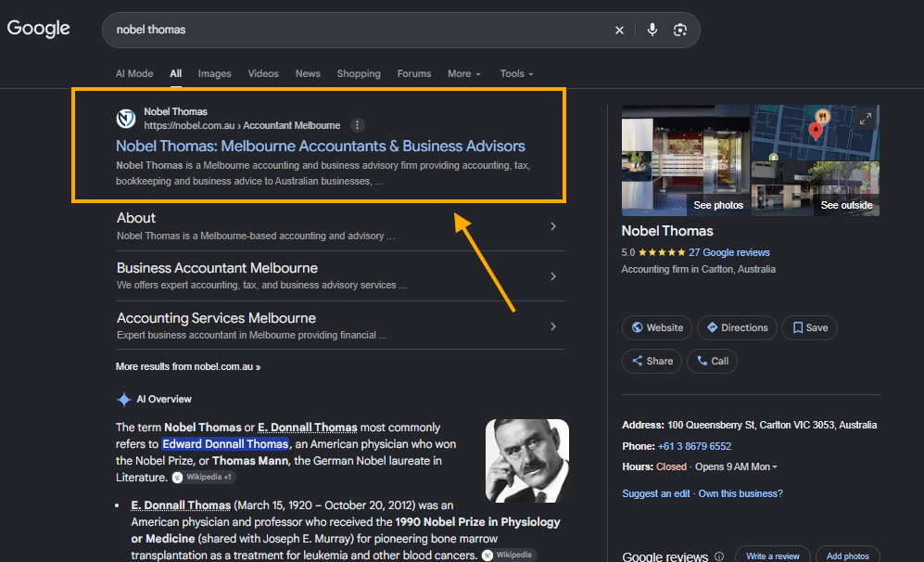
Task: Click the Google logo
Action: tap(38, 29)
